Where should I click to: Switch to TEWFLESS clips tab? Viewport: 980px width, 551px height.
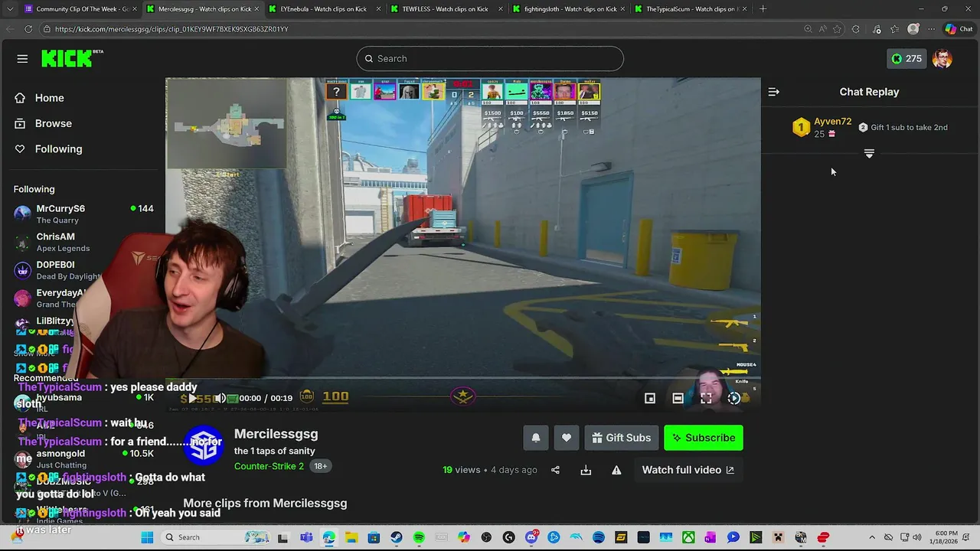coord(446,9)
